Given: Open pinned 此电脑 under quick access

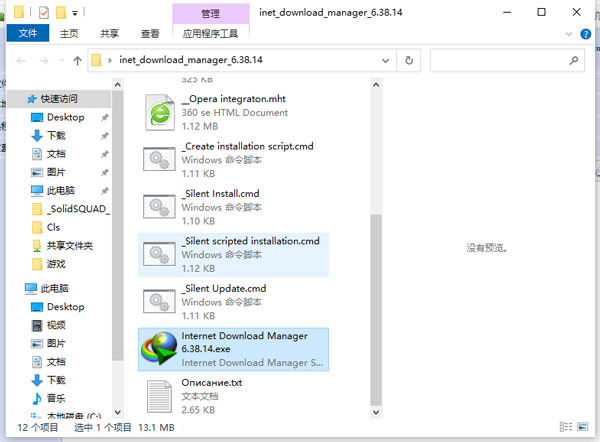Looking at the screenshot, I should tap(60, 191).
